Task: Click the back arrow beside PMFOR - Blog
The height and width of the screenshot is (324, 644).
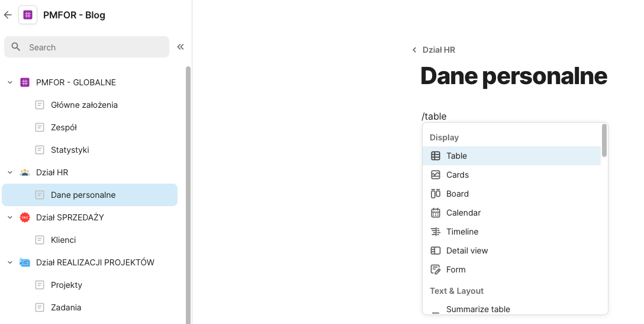Action: 8,15
